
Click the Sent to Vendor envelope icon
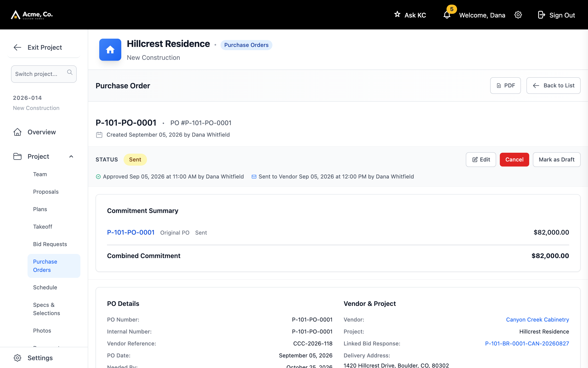pyautogui.click(x=254, y=177)
